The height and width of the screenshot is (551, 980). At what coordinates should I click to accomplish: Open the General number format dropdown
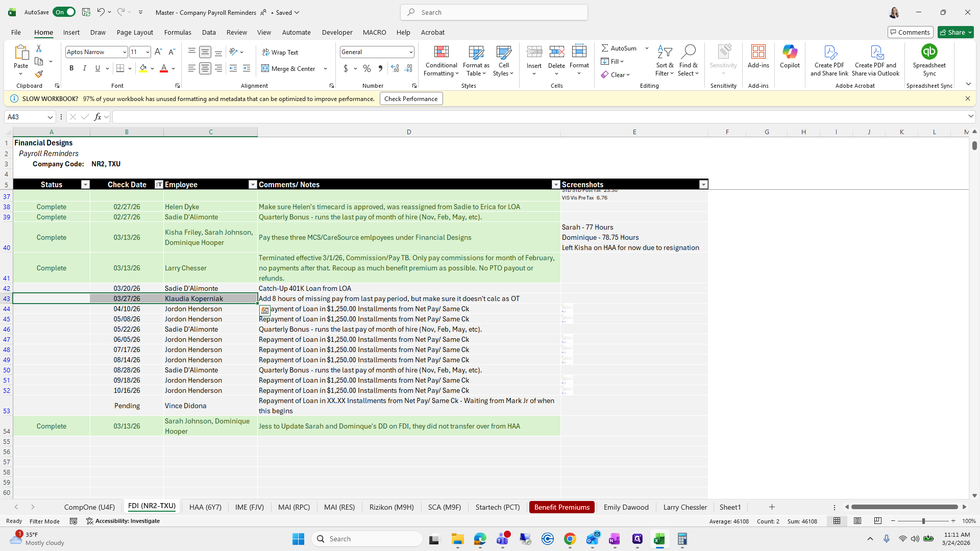coord(410,52)
